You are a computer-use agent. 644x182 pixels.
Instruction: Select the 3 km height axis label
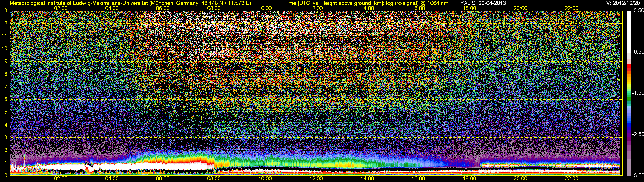pyautogui.click(x=6, y=137)
